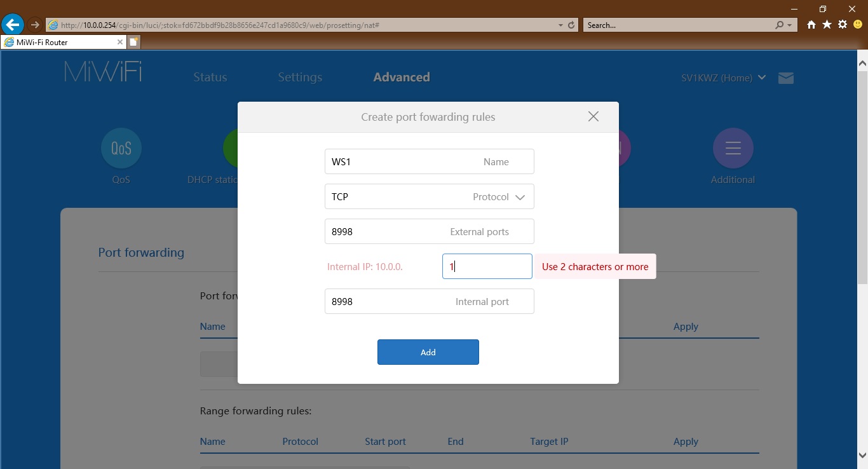The width and height of the screenshot is (868, 469).
Task: Select the MiWi-Fi Router browser tab
Action: (64, 42)
